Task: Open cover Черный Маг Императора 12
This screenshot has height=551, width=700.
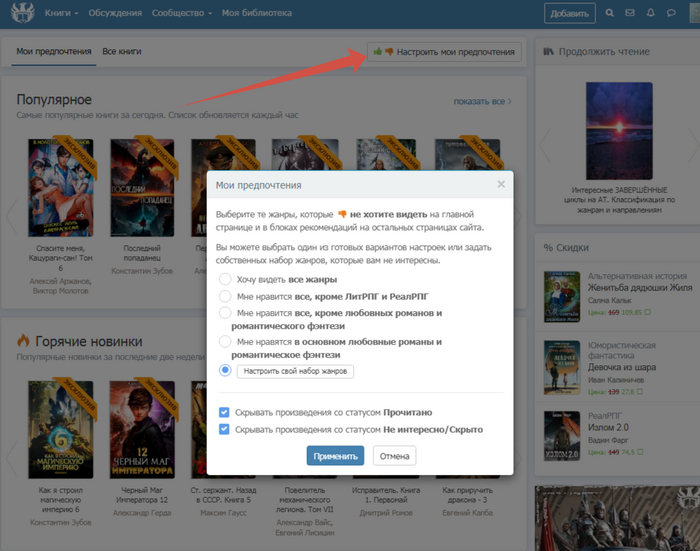Action: [142, 430]
